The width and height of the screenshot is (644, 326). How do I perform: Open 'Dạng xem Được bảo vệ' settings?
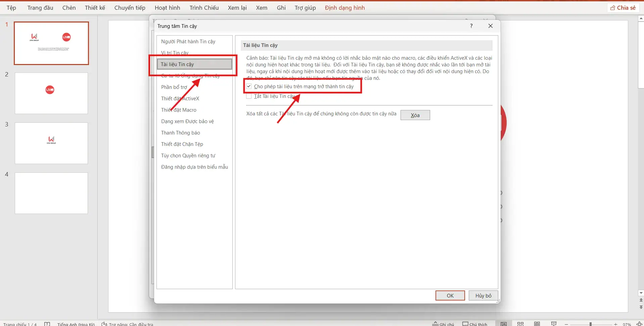[187, 121]
